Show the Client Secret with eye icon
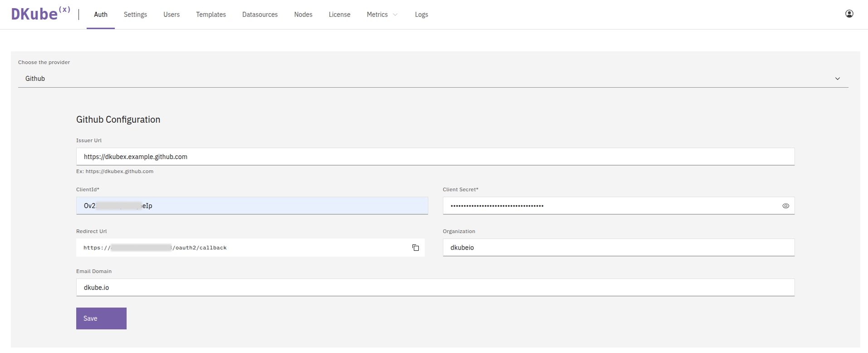The height and width of the screenshot is (353, 868). (785, 206)
